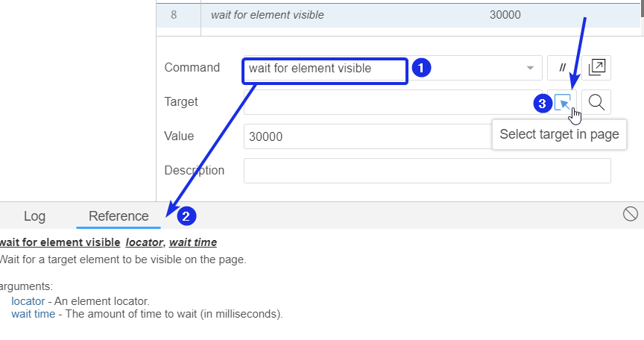Click the row number 8 cell
Viewport: 644px width, 340px height.
click(x=174, y=15)
